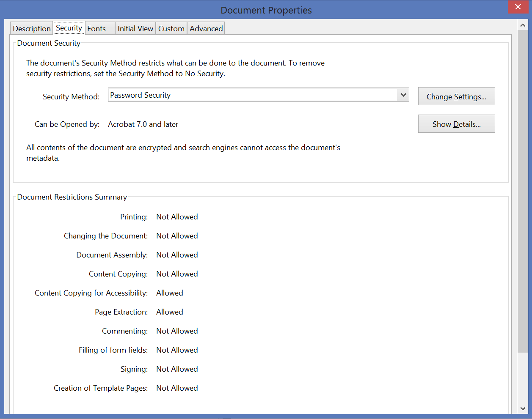The width and height of the screenshot is (532, 419).
Task: Close the Document Properties dialog
Action: pyautogui.click(x=518, y=7)
